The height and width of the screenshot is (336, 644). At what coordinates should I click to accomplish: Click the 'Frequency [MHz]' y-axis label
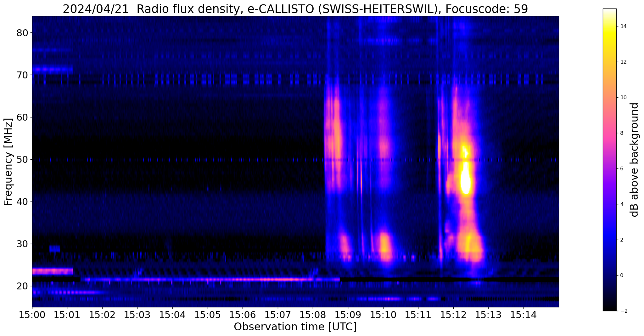pyautogui.click(x=8, y=162)
